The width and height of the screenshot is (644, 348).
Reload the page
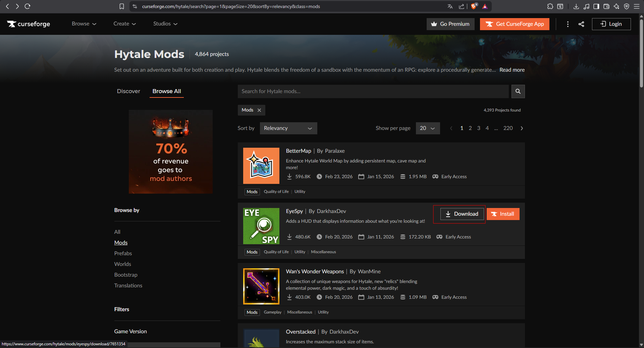tap(28, 6)
